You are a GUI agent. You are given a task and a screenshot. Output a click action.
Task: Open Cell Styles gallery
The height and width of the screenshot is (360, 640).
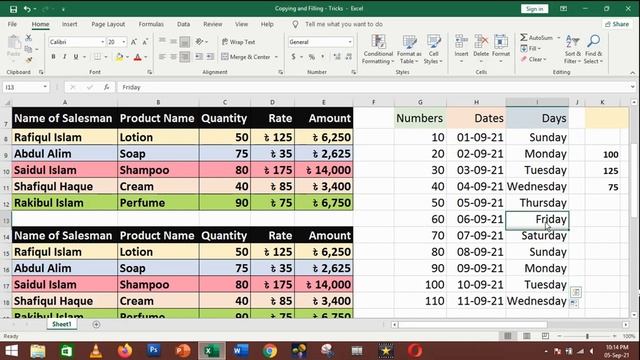(433, 49)
